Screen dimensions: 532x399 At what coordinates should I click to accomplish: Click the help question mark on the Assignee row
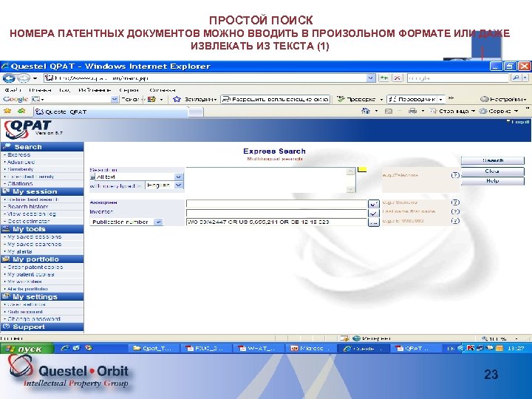click(455, 202)
